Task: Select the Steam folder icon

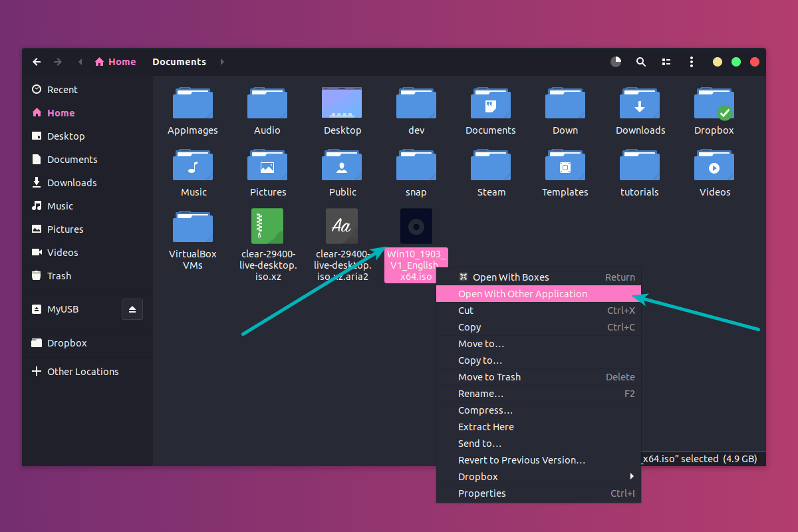Action: coord(491,165)
